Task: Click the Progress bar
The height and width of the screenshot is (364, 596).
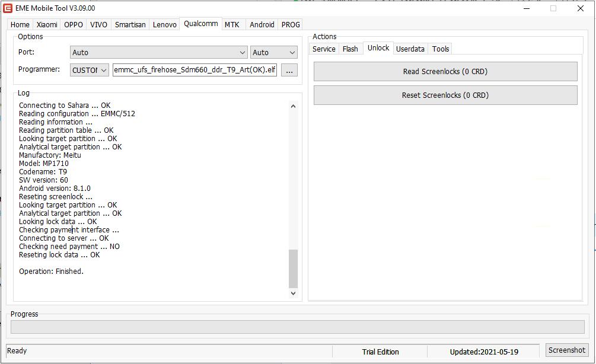Action: pos(297,327)
